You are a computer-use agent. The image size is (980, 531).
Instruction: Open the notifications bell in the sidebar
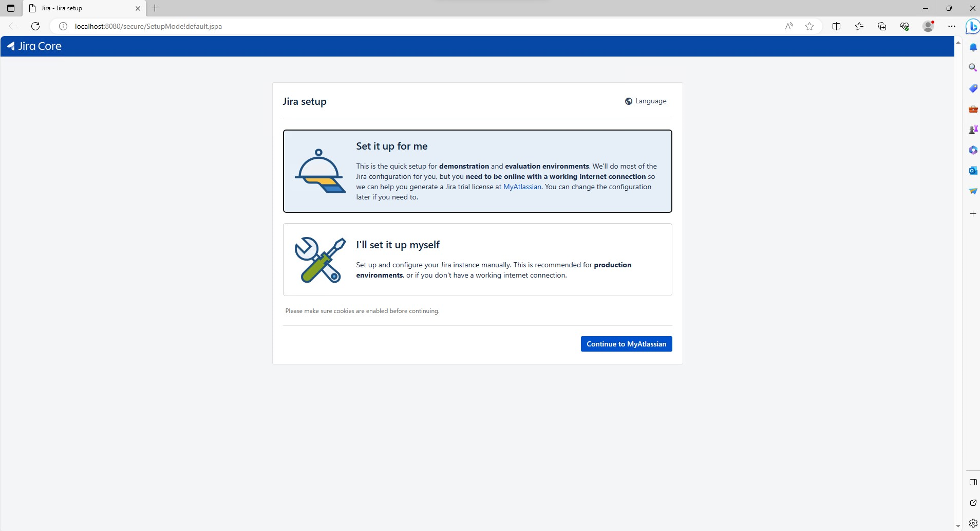click(973, 47)
